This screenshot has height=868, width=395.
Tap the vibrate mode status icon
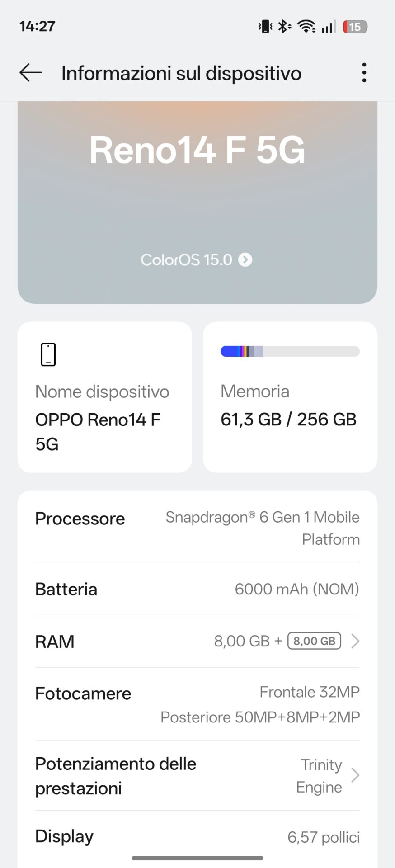(x=265, y=27)
